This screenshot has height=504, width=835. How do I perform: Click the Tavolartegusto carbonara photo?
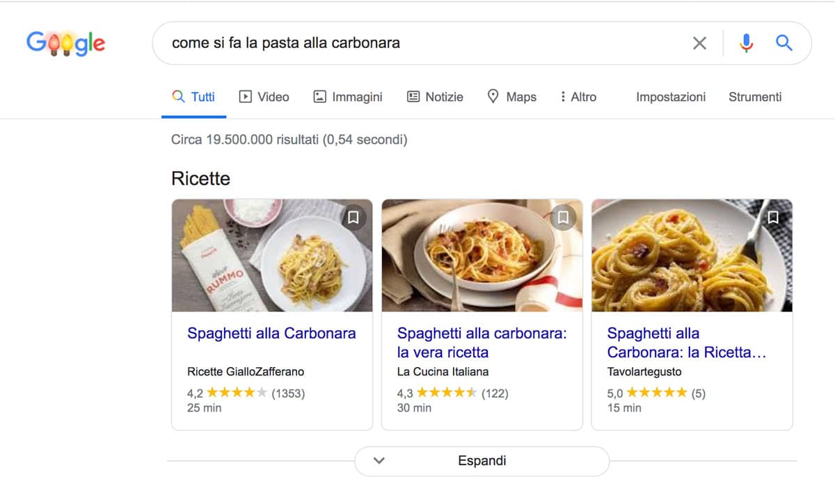[692, 255]
